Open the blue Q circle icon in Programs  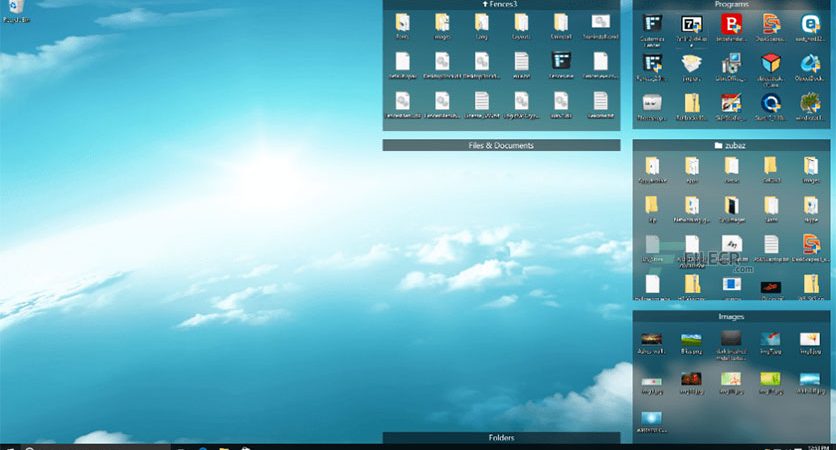(770, 107)
